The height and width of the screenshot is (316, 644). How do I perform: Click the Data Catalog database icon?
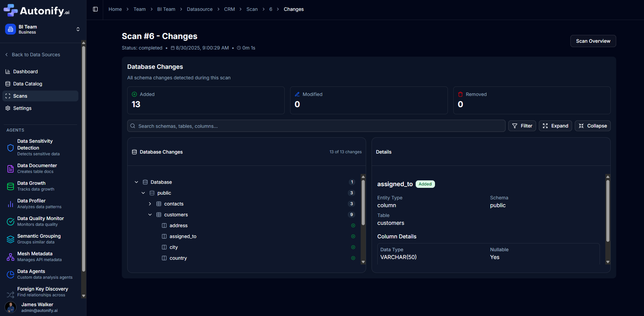[x=8, y=84]
